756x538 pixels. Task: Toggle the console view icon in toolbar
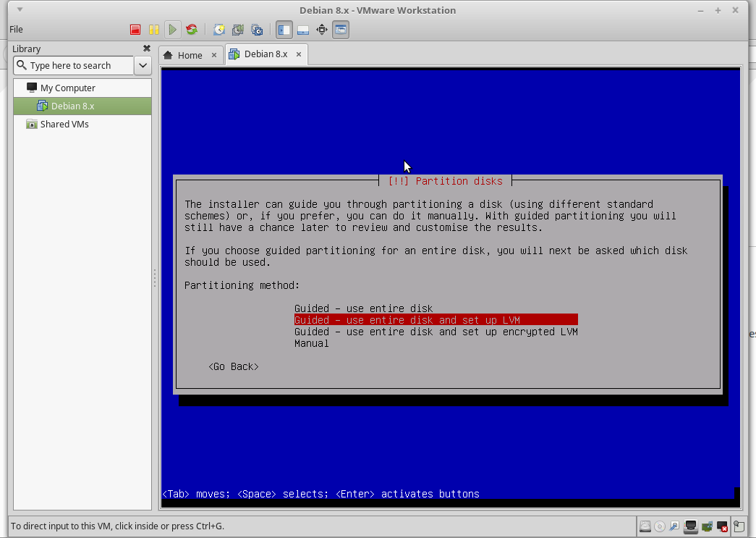point(341,30)
